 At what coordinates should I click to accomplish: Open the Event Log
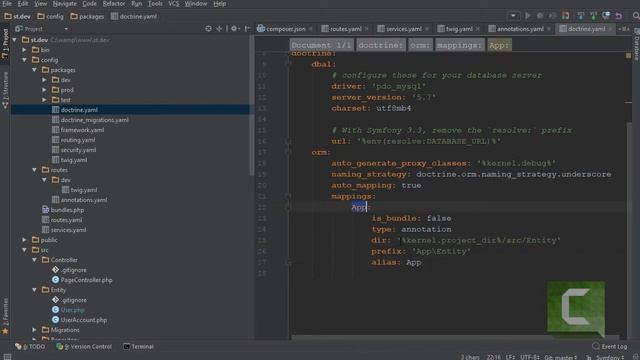point(610,347)
